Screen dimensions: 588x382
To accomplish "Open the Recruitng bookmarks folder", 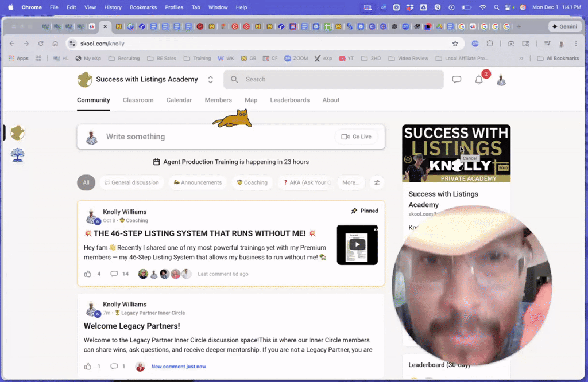I will (124, 59).
